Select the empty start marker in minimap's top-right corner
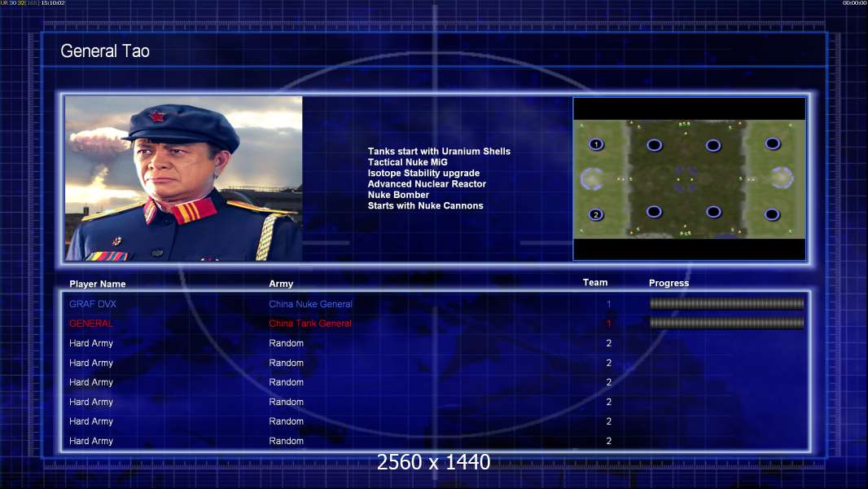 (x=772, y=144)
